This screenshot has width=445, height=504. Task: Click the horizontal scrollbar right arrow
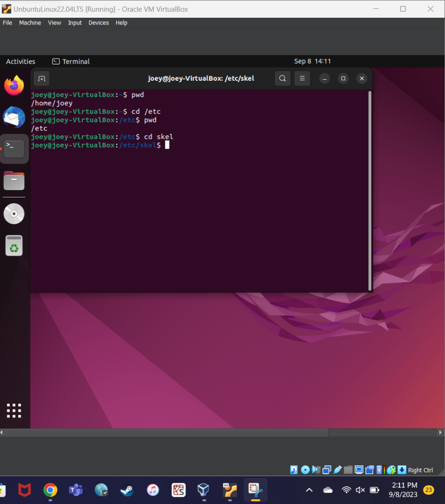pyautogui.click(x=441, y=433)
